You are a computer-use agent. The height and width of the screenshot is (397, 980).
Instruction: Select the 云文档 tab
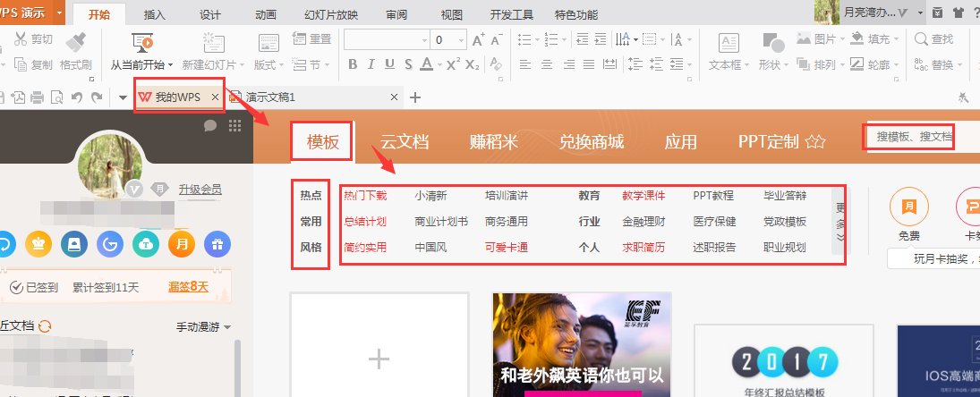click(405, 141)
